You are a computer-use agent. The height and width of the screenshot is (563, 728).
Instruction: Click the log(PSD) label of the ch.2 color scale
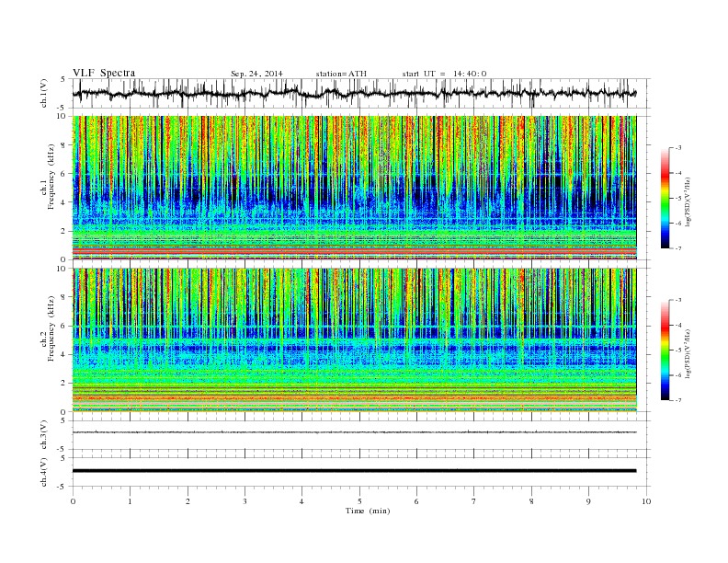[689, 353]
